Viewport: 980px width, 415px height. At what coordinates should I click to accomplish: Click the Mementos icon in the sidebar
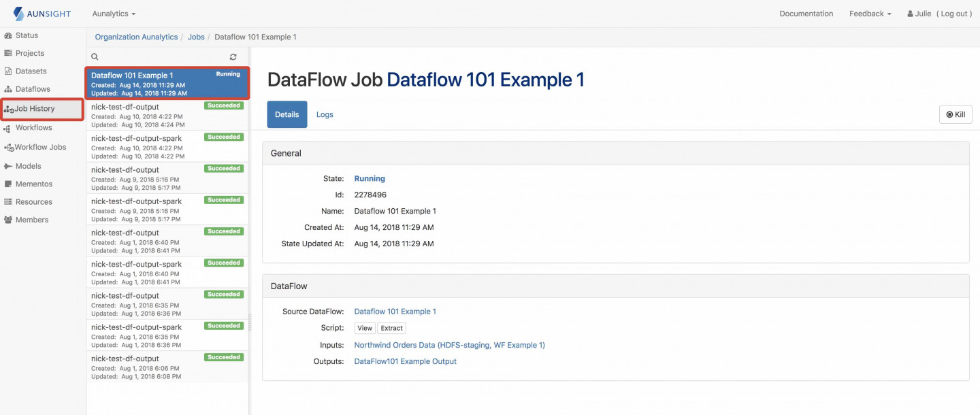click(x=8, y=184)
